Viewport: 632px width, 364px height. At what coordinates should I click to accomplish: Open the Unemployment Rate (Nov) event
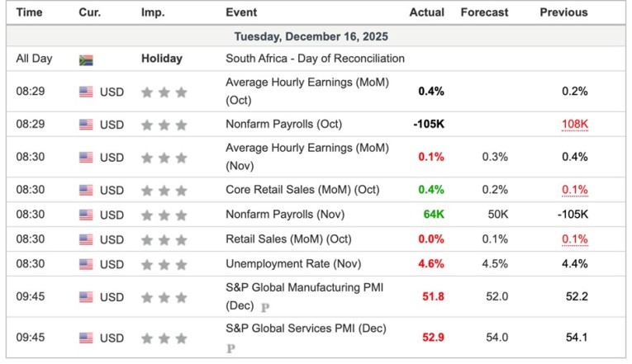(288, 264)
